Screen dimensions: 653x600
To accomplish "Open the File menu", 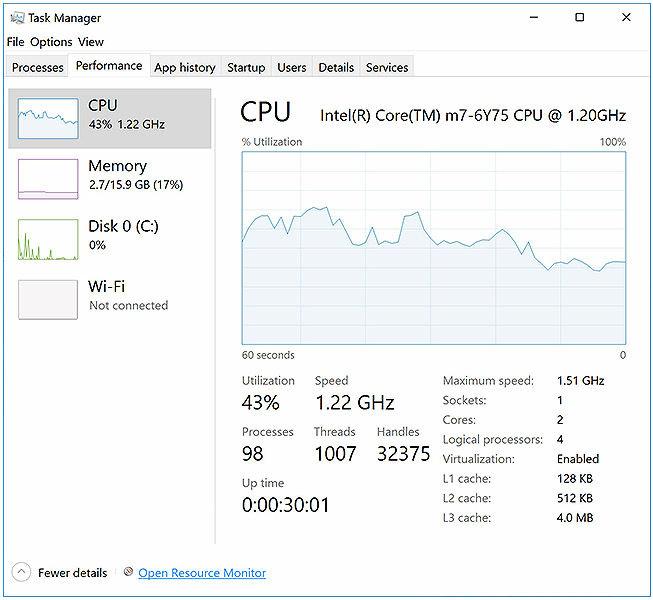I will pyautogui.click(x=15, y=42).
